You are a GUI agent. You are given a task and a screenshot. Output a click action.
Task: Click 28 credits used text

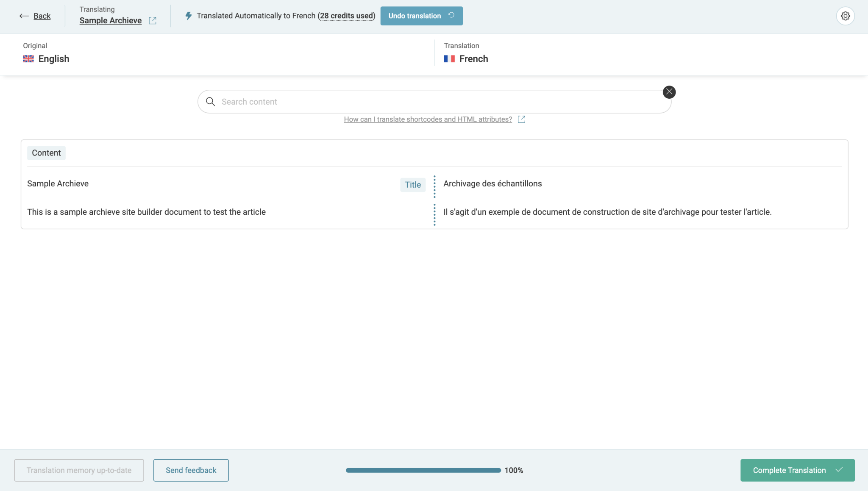tap(346, 16)
